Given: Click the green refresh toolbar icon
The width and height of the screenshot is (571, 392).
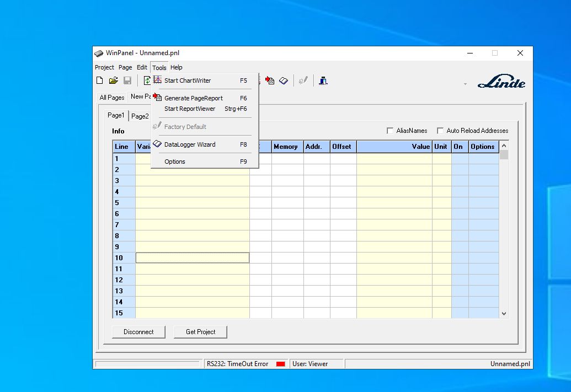Looking at the screenshot, I should pos(147,80).
